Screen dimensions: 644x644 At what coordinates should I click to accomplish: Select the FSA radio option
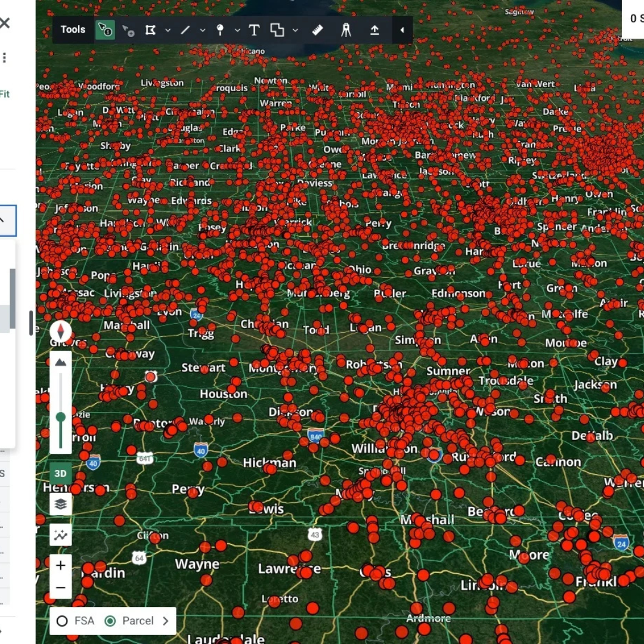click(x=62, y=621)
